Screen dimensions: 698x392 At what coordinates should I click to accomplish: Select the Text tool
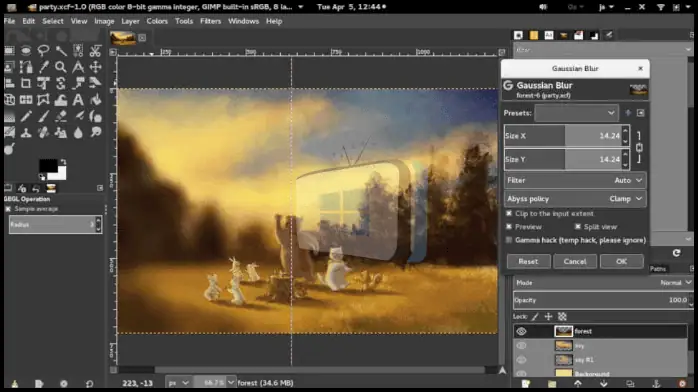[78, 100]
